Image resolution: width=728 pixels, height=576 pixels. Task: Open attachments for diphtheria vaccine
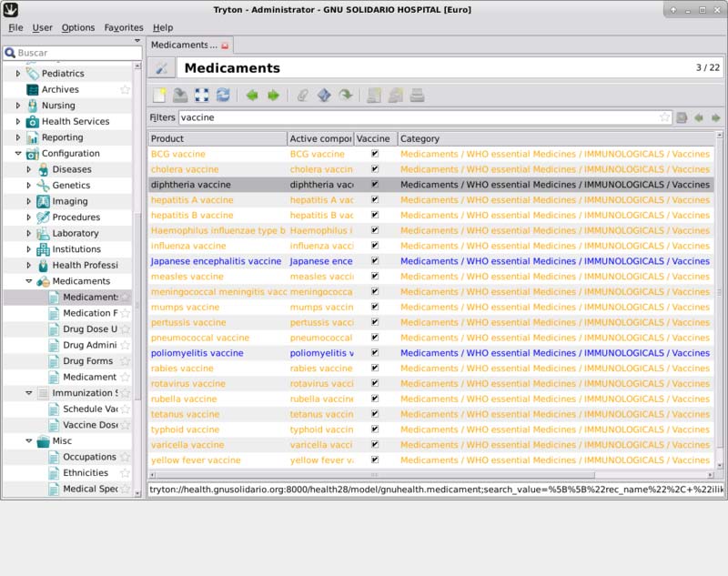pos(303,95)
